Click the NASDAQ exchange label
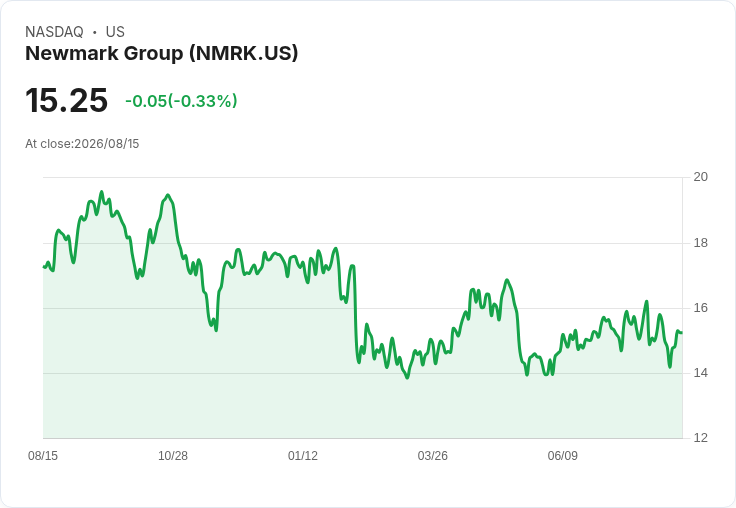The height and width of the screenshot is (508, 736). click(x=54, y=32)
